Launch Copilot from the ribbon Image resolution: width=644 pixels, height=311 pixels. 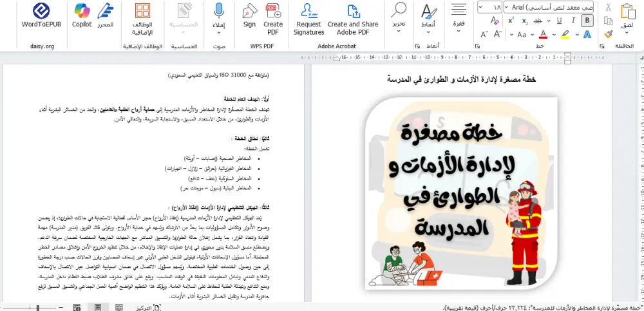82,15
